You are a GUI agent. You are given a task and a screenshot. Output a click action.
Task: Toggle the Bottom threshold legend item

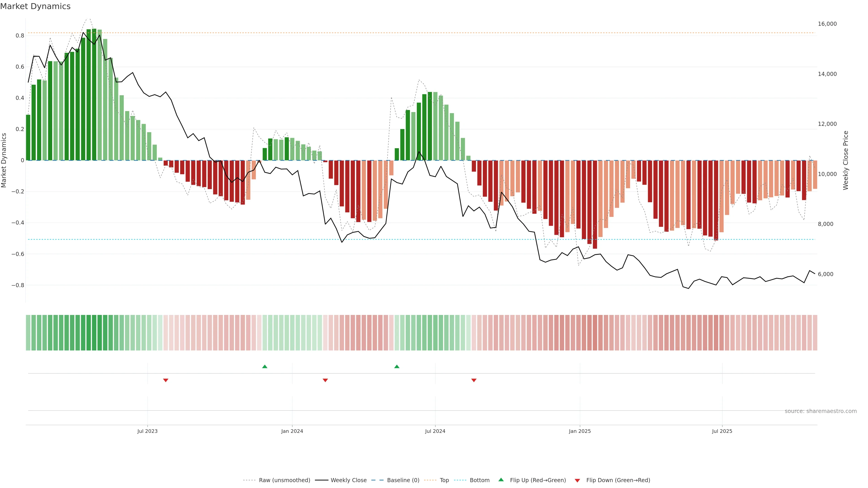click(x=479, y=480)
